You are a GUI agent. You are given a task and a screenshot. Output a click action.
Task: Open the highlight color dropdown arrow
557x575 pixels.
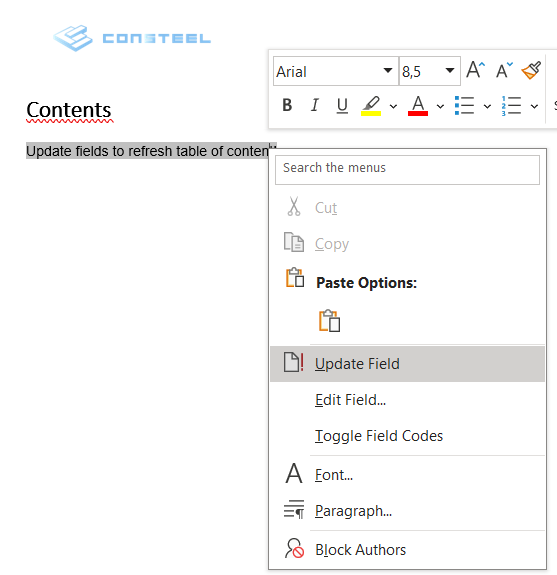tap(393, 106)
